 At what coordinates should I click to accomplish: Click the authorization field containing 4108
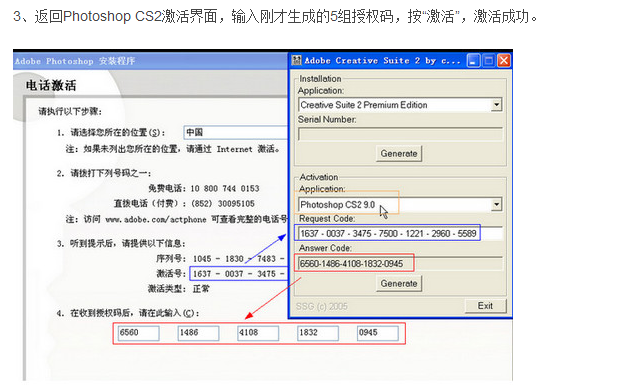coord(258,333)
